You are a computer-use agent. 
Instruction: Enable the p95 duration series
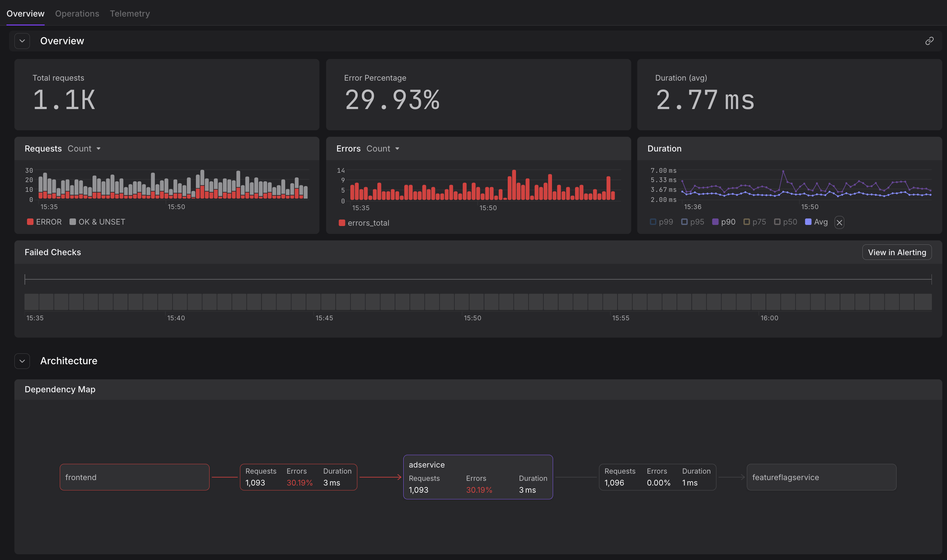692,222
